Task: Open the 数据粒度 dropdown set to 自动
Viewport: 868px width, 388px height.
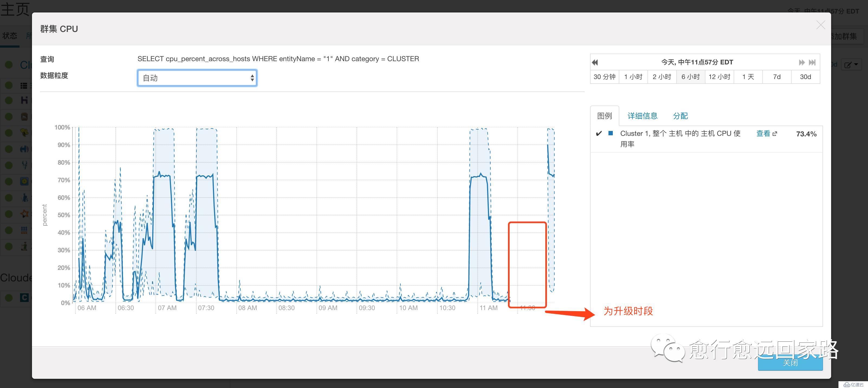Action: click(x=197, y=78)
